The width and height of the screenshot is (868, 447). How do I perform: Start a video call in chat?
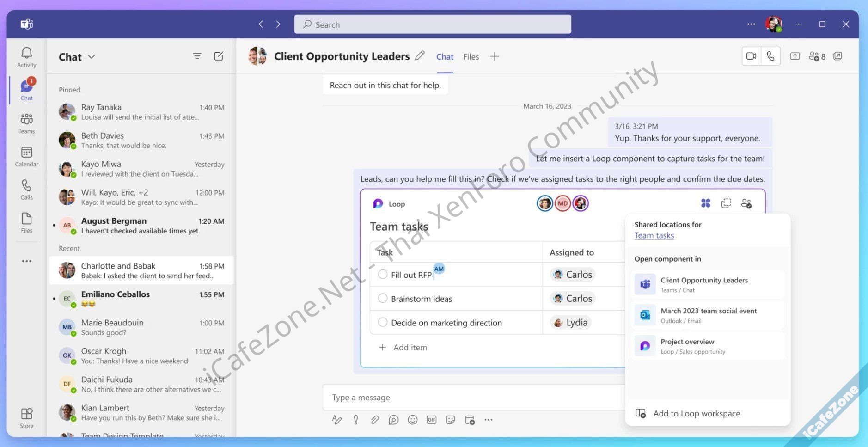[x=751, y=56]
